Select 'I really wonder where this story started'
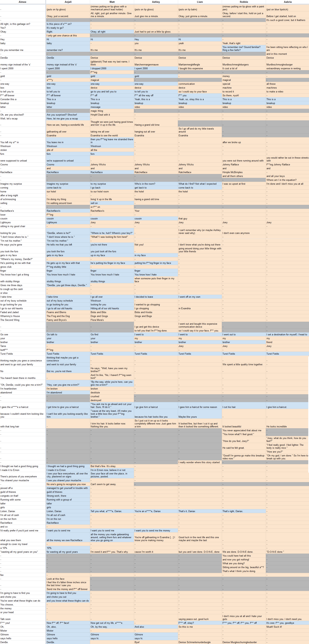Image resolution: width=309 pixels, height=644 pixels. 200,462
